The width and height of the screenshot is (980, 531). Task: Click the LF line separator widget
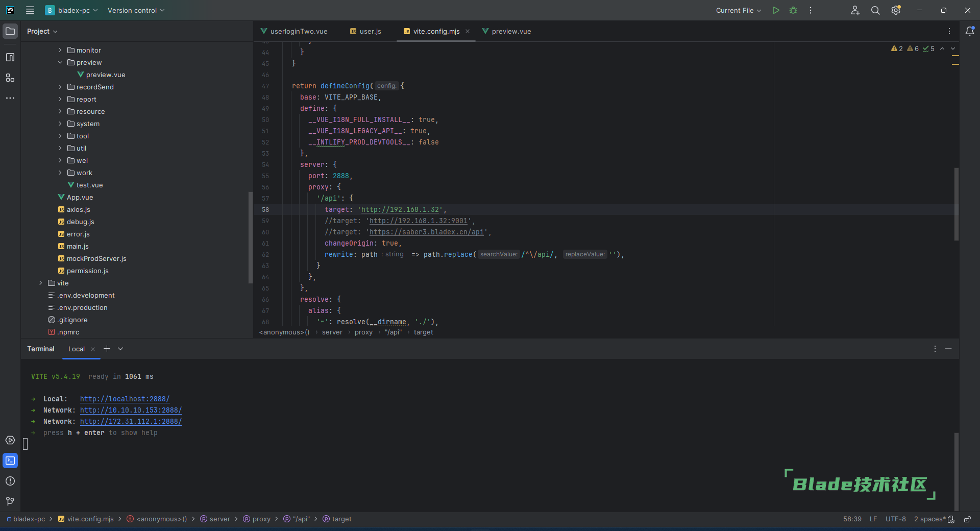pos(873,519)
